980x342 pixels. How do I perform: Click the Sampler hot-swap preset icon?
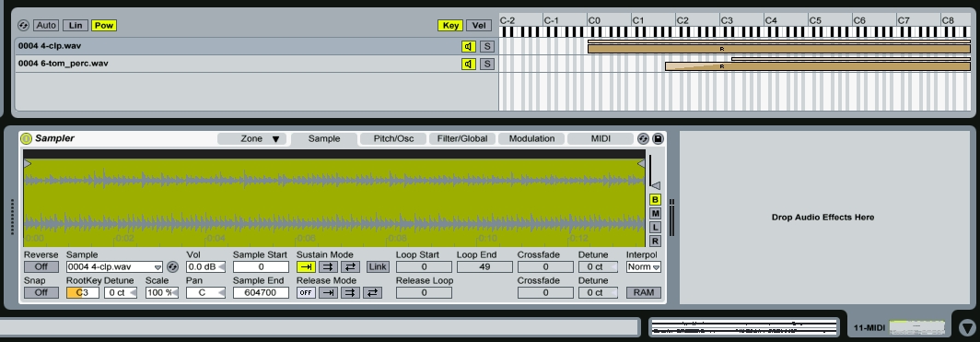tap(643, 139)
